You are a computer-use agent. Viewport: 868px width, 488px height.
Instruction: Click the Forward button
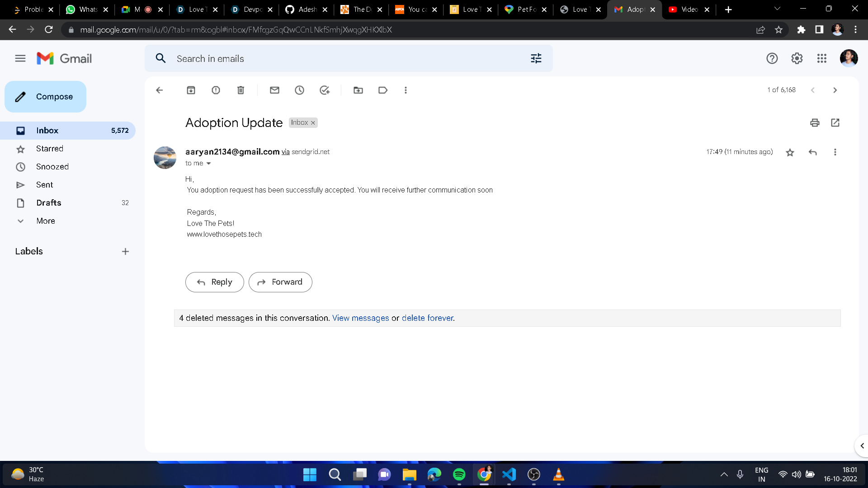280,282
